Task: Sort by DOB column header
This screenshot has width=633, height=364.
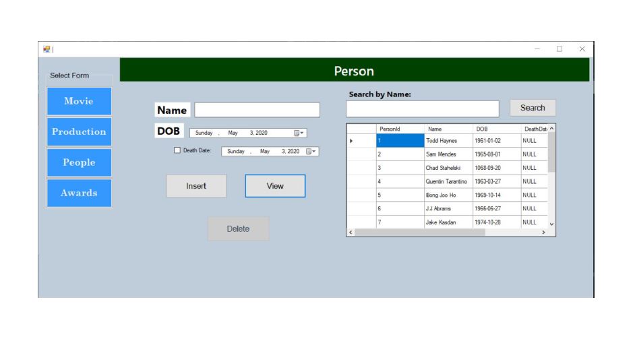Action: pyautogui.click(x=497, y=129)
